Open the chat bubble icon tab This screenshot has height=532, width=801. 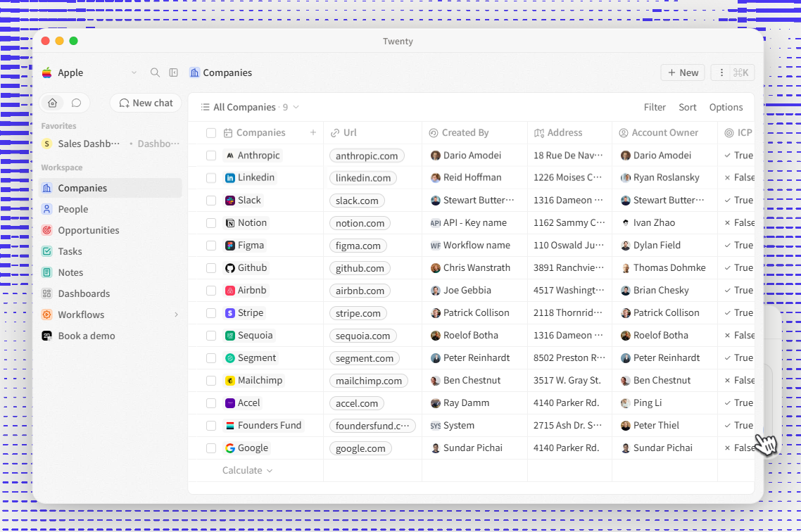click(x=76, y=103)
